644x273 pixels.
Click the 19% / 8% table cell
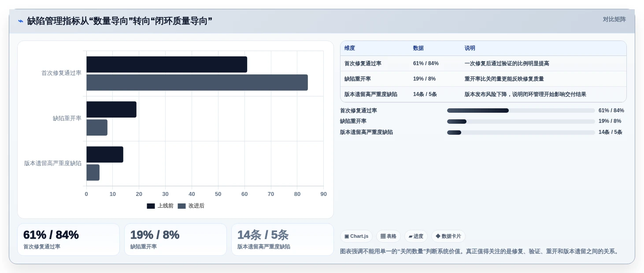click(x=425, y=79)
